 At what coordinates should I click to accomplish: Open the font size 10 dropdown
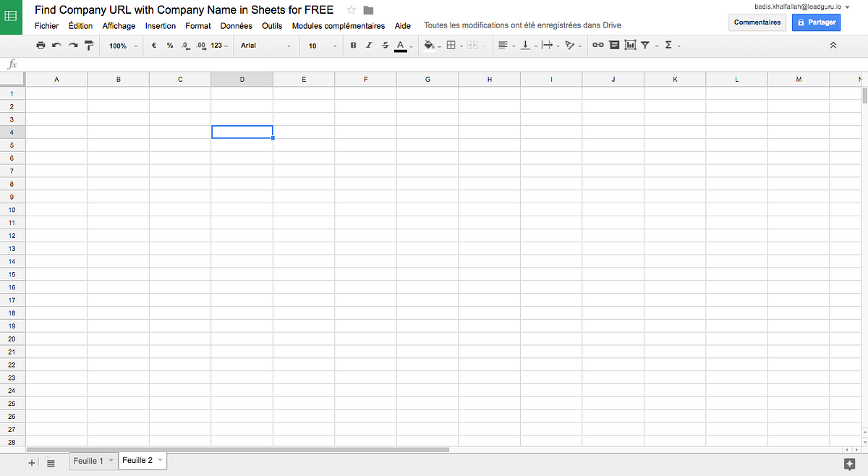point(323,46)
